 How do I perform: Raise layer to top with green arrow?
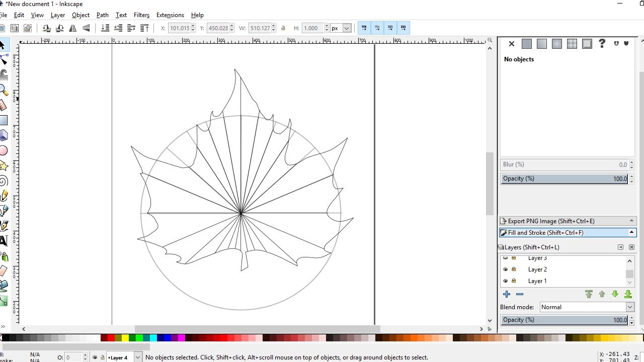point(589,294)
